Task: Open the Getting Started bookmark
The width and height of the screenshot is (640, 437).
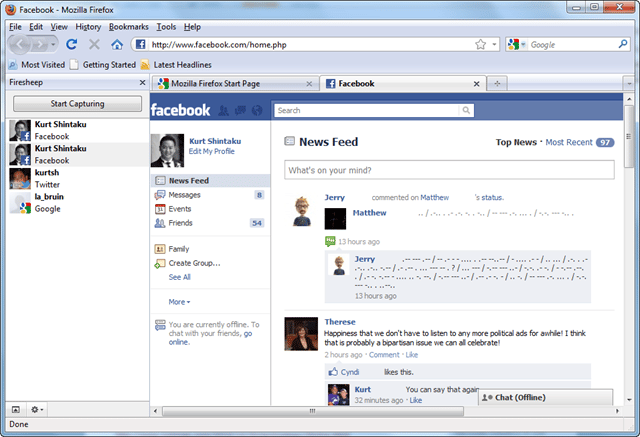Action: pos(103,64)
